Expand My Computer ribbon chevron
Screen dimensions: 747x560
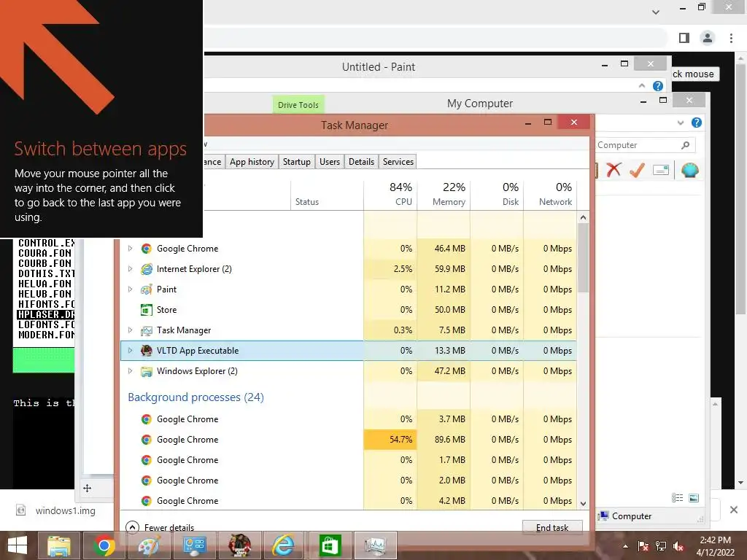pyautogui.click(x=681, y=122)
